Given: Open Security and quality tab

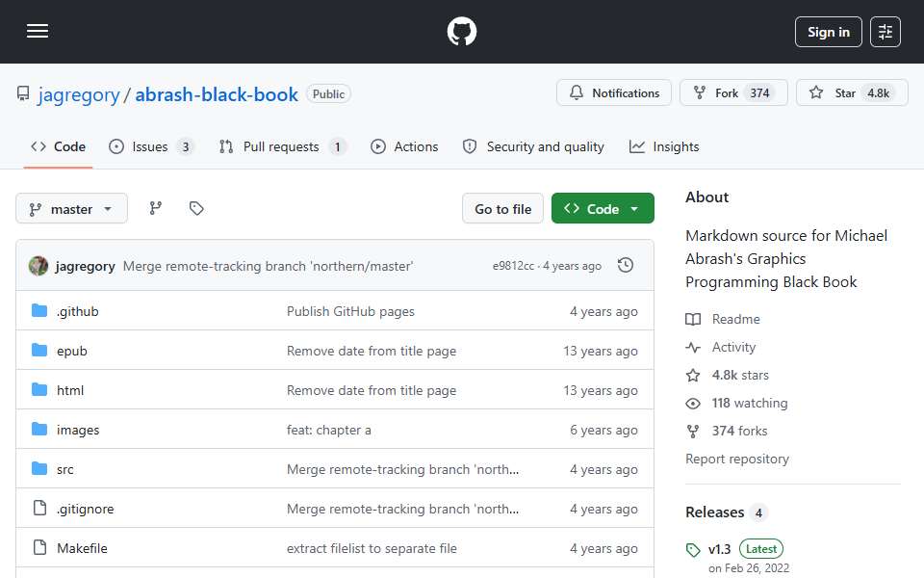Looking at the screenshot, I should (x=533, y=146).
